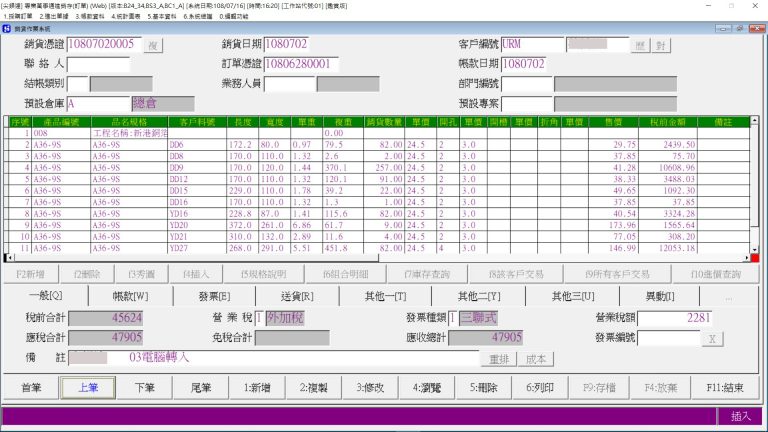Switch to the 異動[I] tab

tap(660, 296)
